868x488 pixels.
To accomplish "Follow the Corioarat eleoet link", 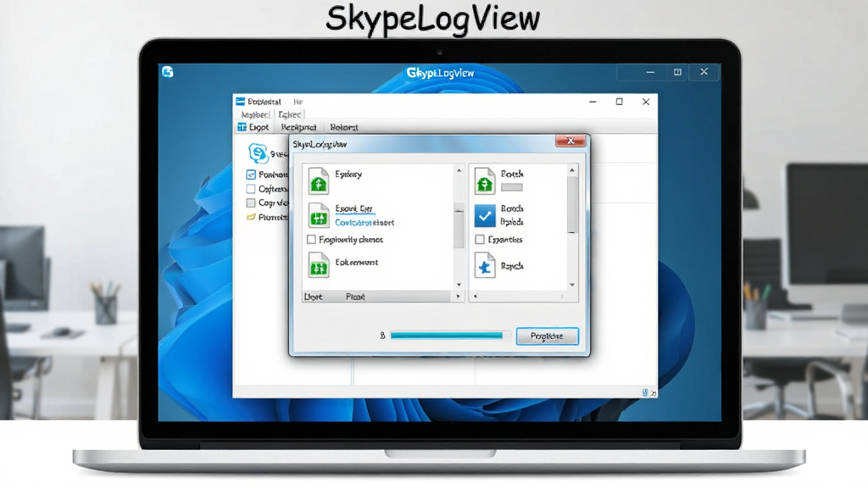I will pos(364,223).
